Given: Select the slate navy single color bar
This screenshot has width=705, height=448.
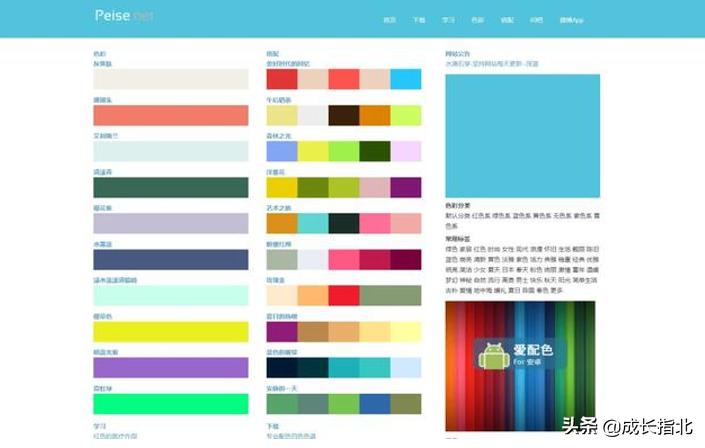Looking at the screenshot, I should pos(171,260).
